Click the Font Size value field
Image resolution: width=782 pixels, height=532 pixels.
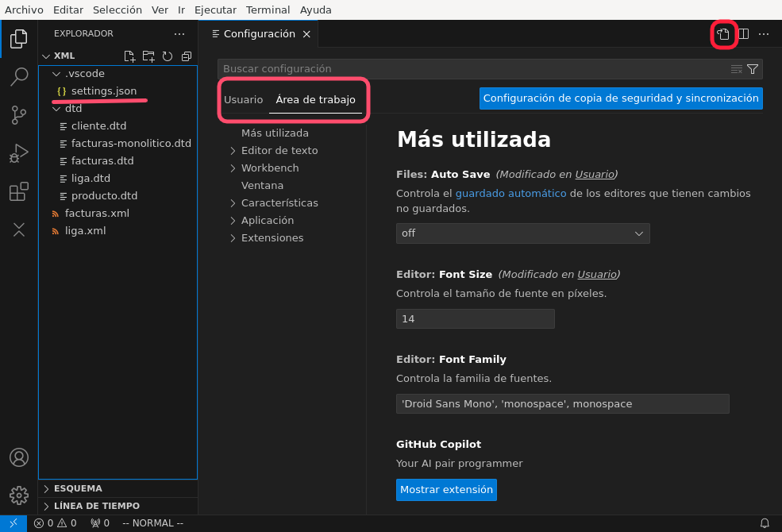coord(476,318)
